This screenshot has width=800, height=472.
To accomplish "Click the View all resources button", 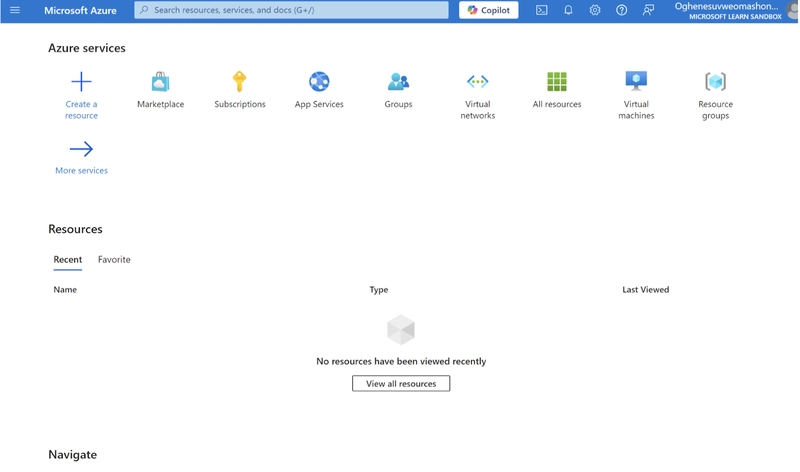I will (x=401, y=384).
